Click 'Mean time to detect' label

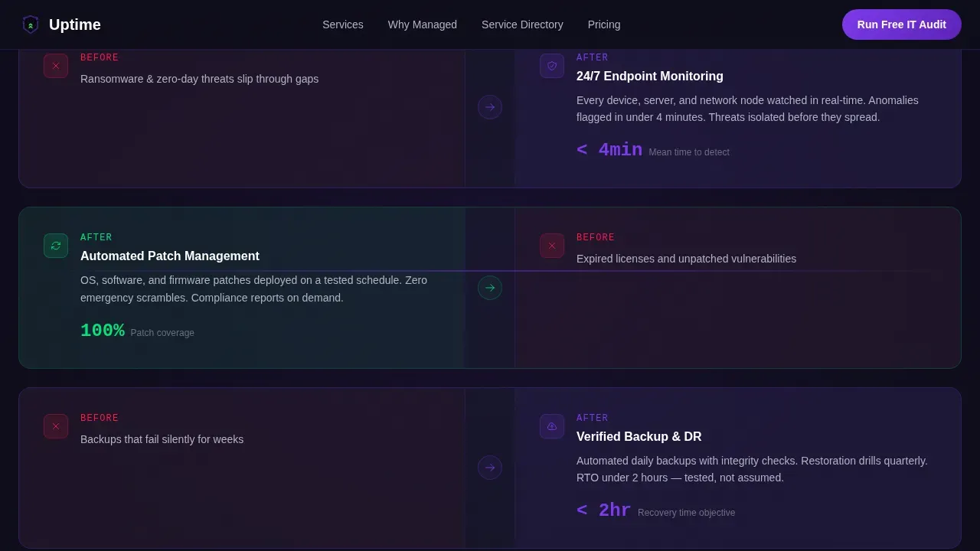pos(689,152)
